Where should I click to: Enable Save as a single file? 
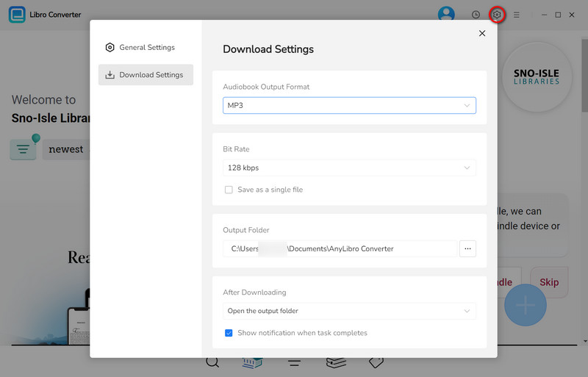click(x=229, y=190)
